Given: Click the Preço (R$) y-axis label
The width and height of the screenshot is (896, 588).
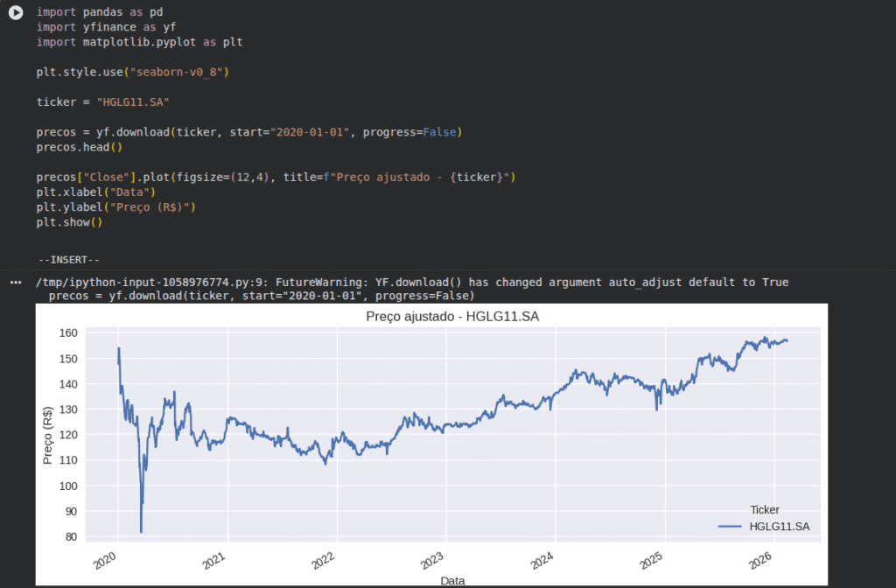Looking at the screenshot, I should pyautogui.click(x=47, y=437).
